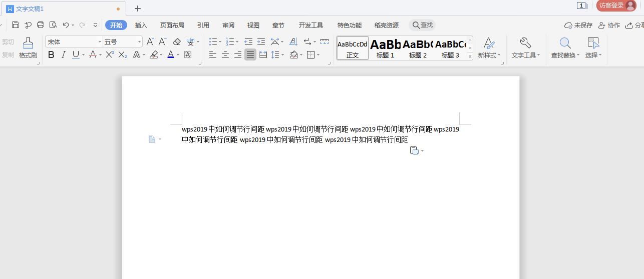644x279 pixels.
Task: Apply text highlight color
Action: click(x=154, y=54)
